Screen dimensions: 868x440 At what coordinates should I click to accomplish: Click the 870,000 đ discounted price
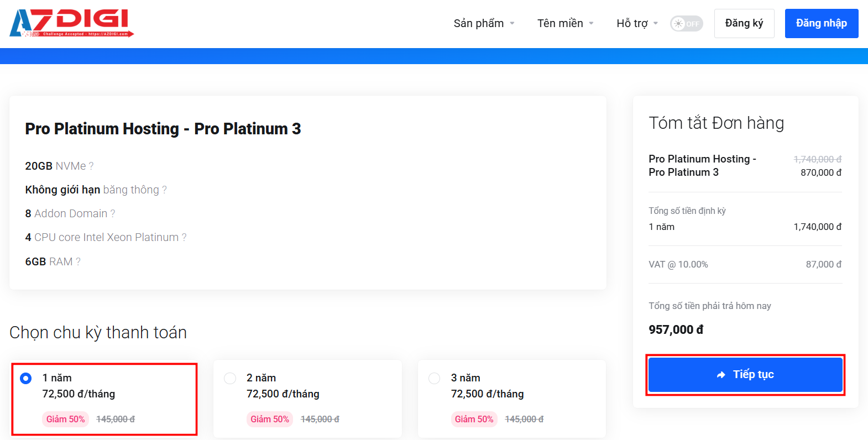click(x=821, y=172)
